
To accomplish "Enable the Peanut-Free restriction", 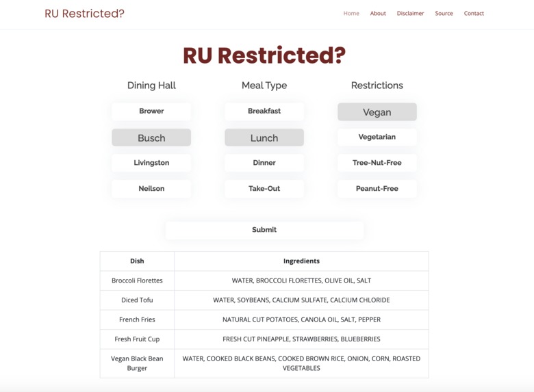I will (377, 189).
